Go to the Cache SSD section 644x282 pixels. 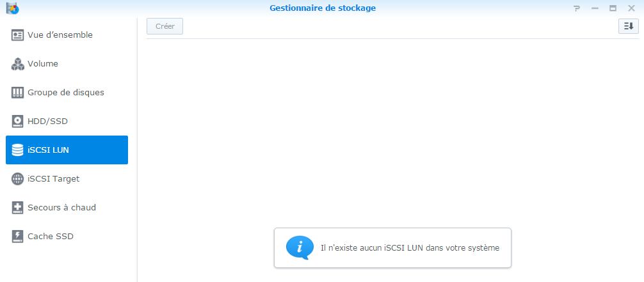coord(67,237)
